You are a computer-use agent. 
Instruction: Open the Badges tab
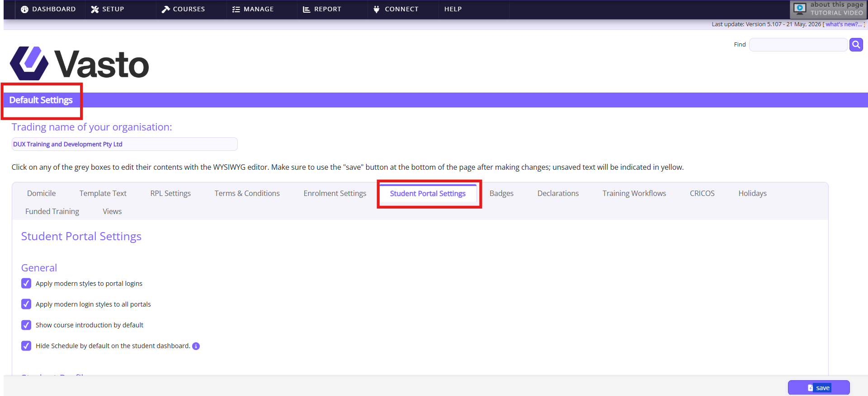502,193
